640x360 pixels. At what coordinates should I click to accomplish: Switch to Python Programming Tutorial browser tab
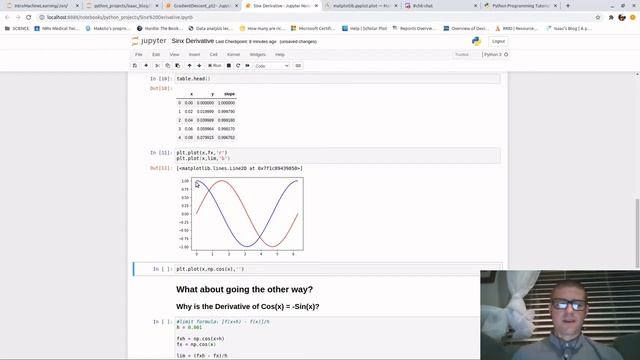520,6
